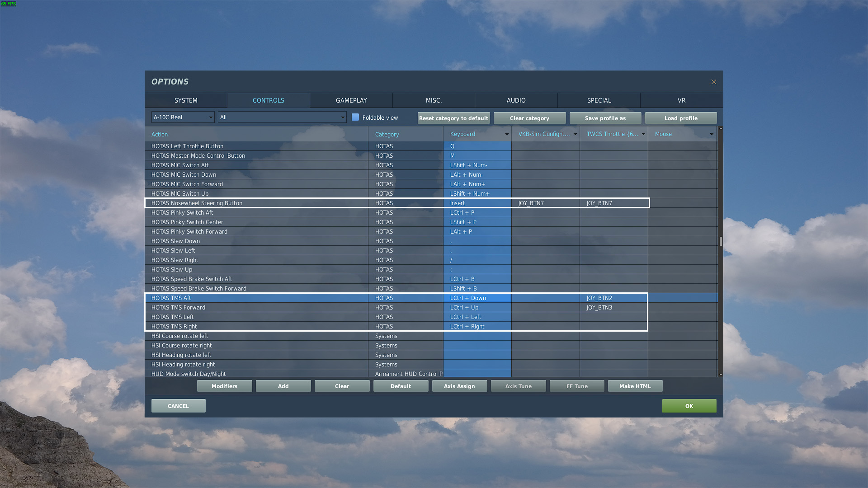Switch to the SYSTEM tab
The height and width of the screenshot is (488, 868).
186,100
